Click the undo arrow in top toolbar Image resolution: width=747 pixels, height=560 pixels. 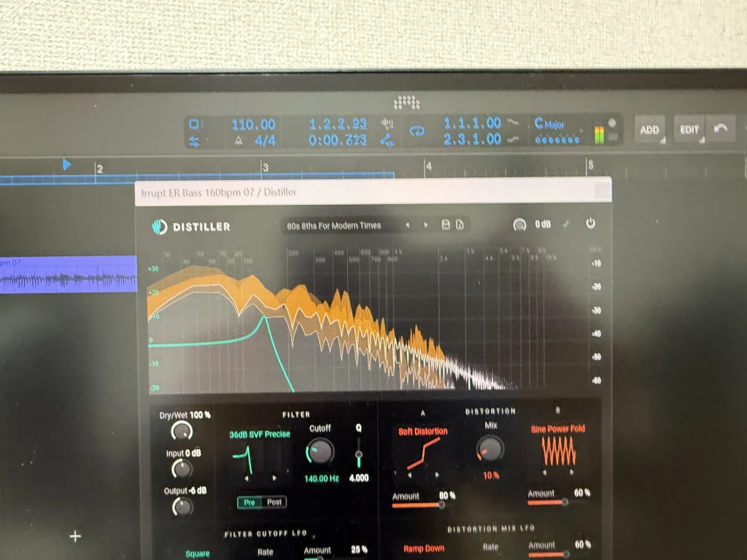721,130
